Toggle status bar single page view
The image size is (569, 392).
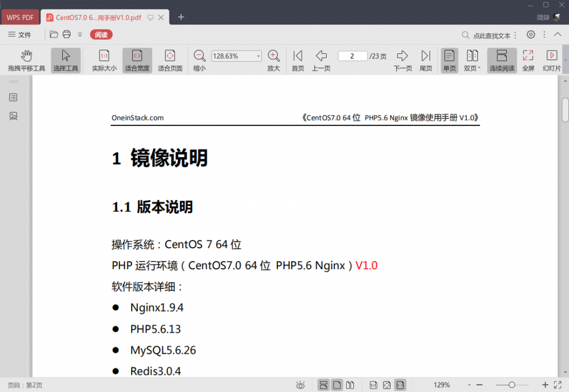(x=337, y=385)
